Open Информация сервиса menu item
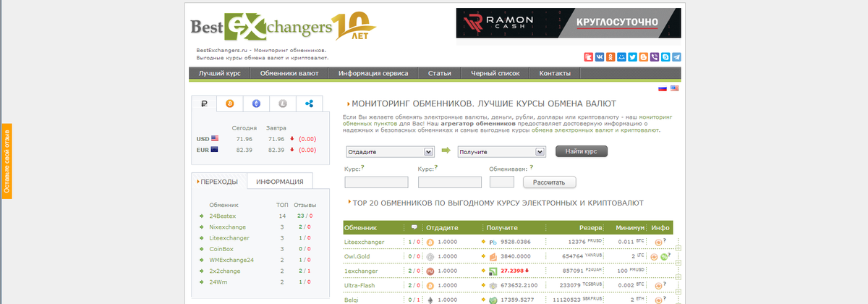This screenshot has height=304, width=868. tap(373, 74)
